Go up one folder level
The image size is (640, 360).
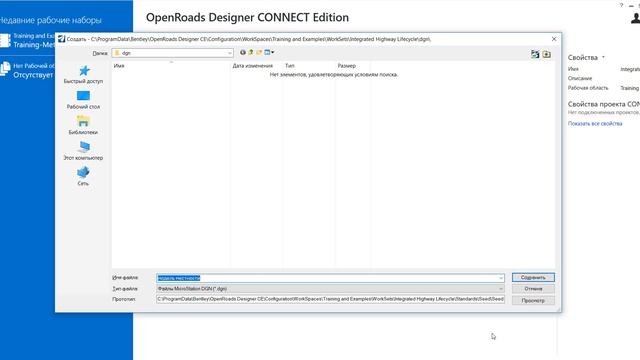[251, 52]
